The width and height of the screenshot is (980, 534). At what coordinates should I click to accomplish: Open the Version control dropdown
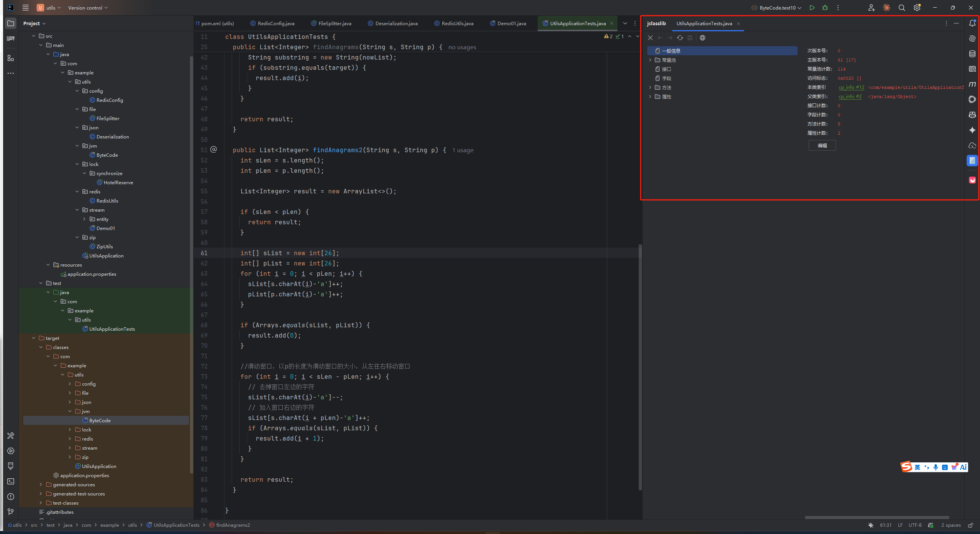(88, 8)
